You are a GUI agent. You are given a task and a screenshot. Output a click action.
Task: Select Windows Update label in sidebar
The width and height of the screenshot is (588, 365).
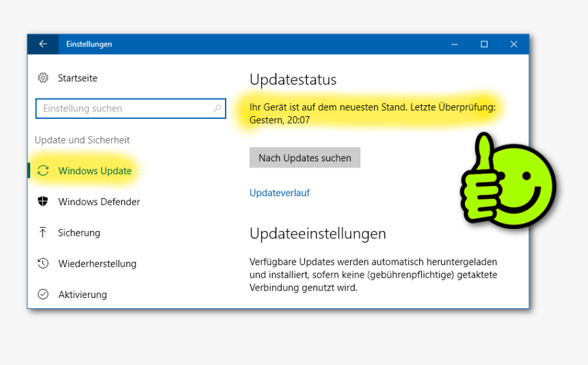94,171
